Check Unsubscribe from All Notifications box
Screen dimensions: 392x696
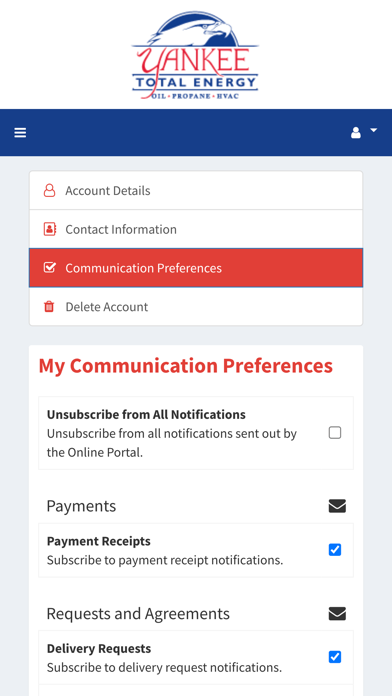pyautogui.click(x=335, y=432)
